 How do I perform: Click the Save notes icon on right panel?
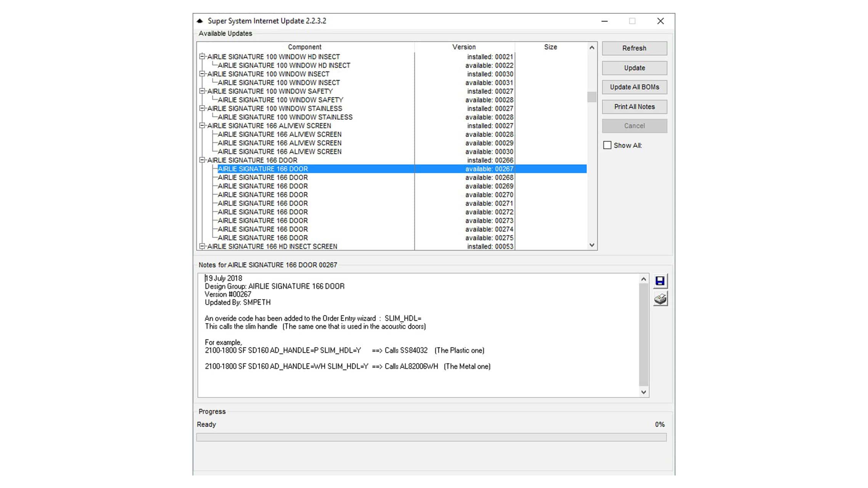660,280
